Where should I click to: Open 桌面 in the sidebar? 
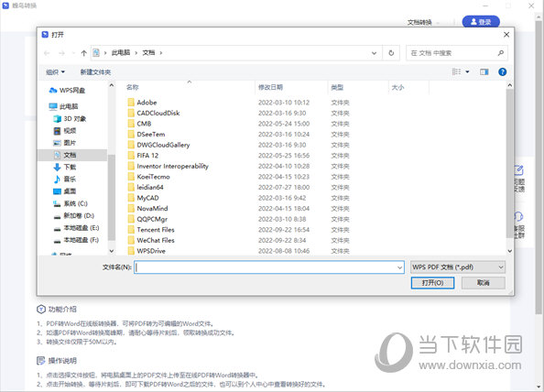click(x=65, y=191)
